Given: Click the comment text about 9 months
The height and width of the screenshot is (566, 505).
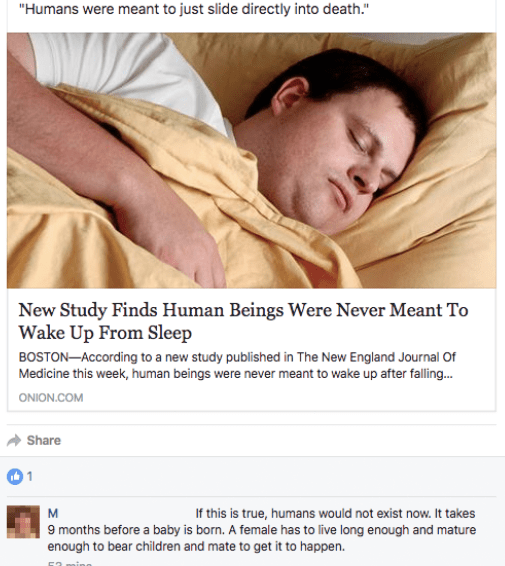Looking at the screenshot, I should point(262,530).
